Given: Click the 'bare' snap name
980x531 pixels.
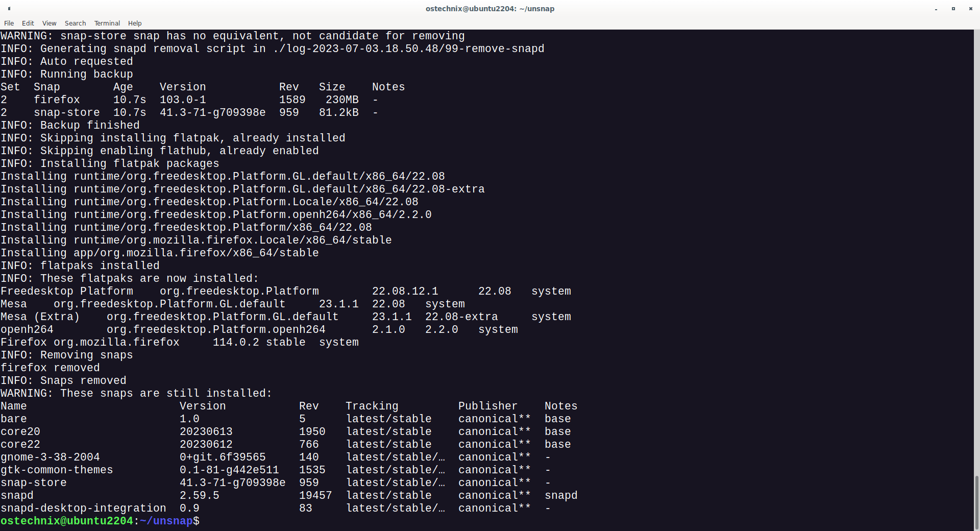Looking at the screenshot, I should click(14, 419).
